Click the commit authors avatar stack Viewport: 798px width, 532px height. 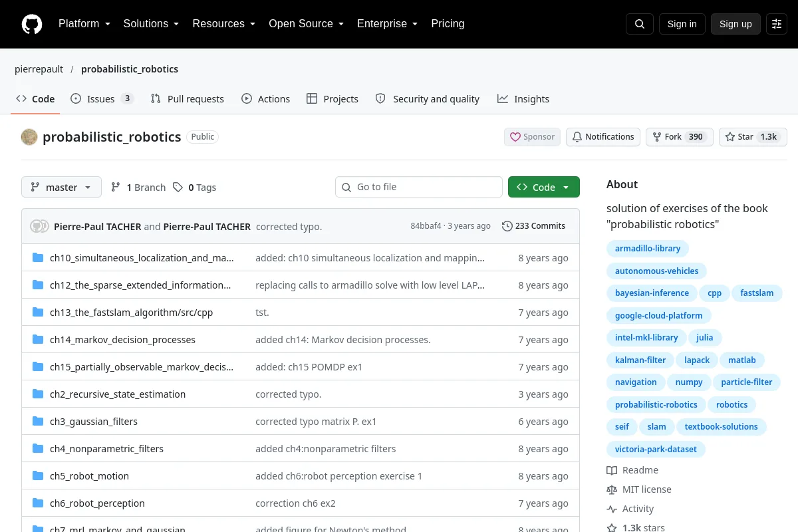(x=40, y=226)
